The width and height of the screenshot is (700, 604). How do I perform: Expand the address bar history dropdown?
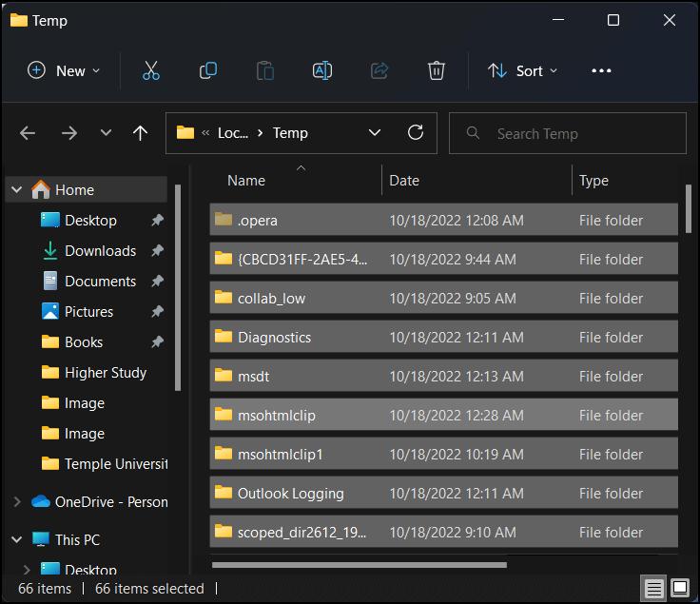[375, 133]
